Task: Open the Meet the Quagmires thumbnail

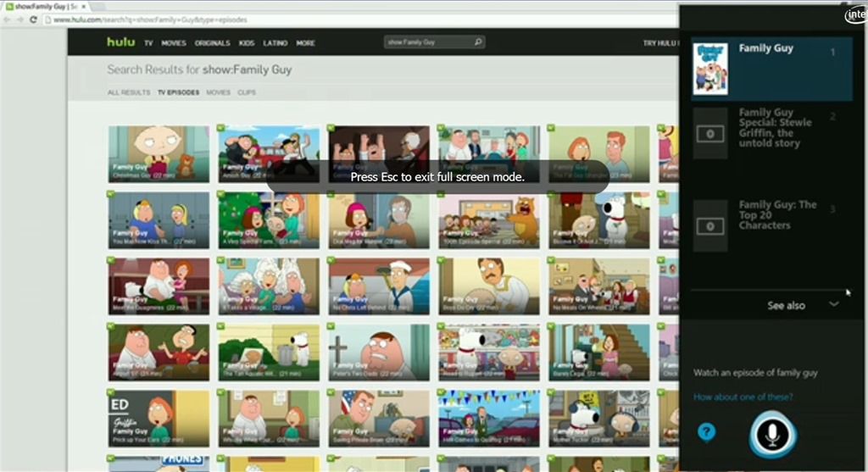Action: click(x=159, y=286)
